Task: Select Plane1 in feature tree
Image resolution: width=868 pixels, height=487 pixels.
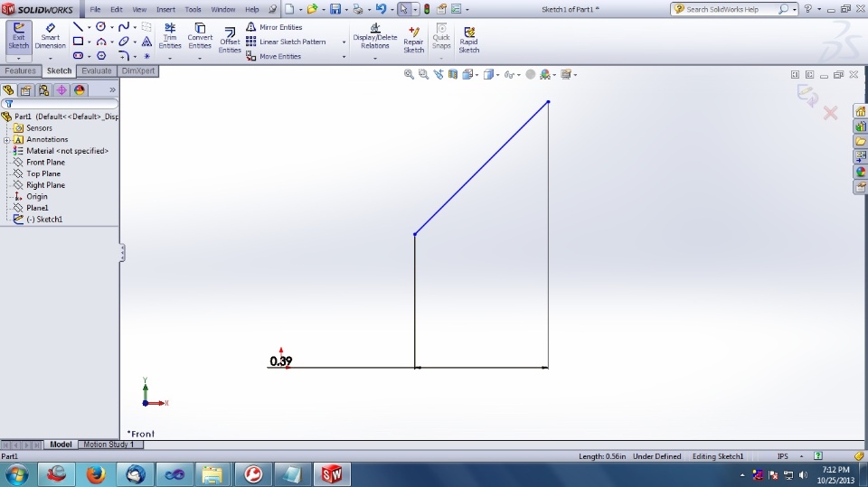Action: click(37, 208)
